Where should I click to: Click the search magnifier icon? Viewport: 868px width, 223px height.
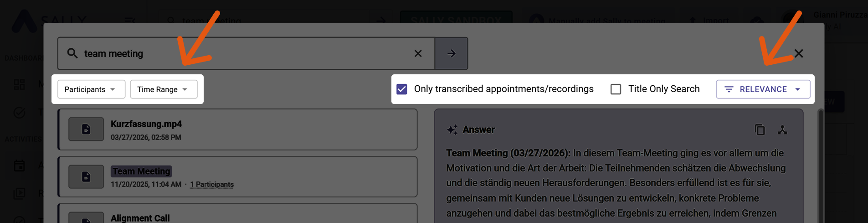pyautogui.click(x=72, y=53)
